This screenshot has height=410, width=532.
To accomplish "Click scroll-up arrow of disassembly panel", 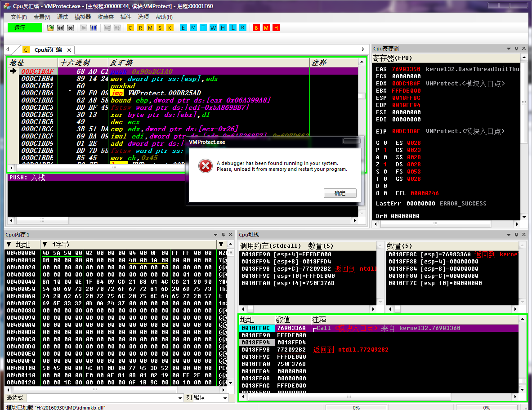I will [x=362, y=62].
